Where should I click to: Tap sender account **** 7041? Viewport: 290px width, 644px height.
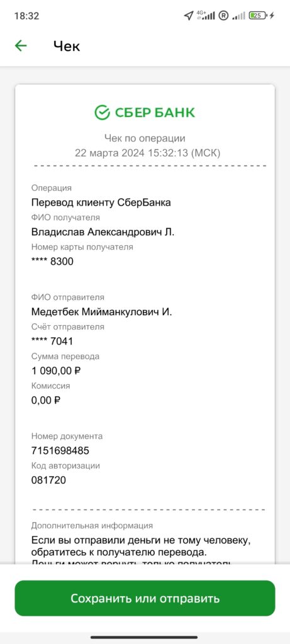[x=52, y=341]
